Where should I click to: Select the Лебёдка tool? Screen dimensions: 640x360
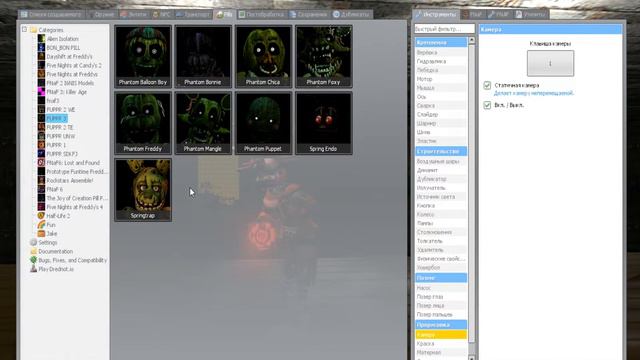(x=441, y=70)
